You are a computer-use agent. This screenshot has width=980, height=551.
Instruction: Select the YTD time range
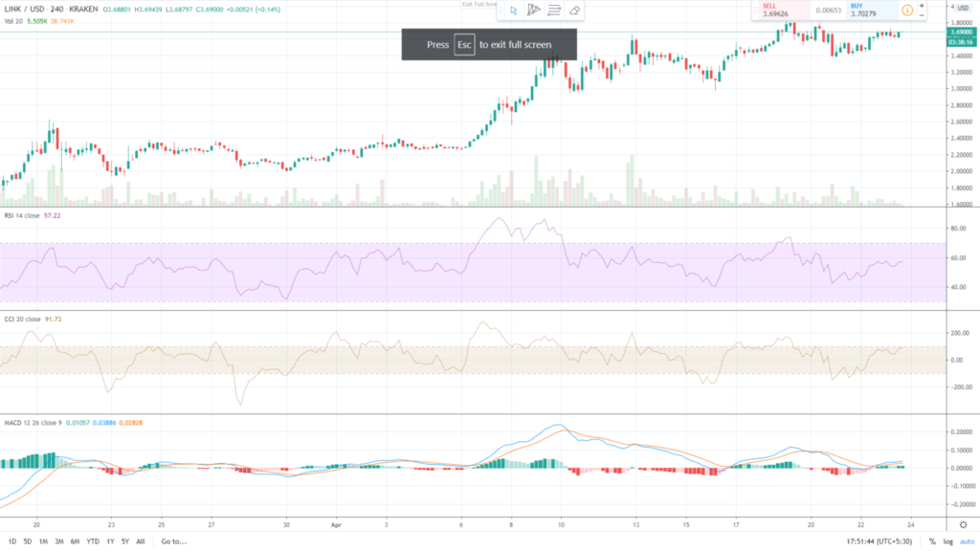pyautogui.click(x=93, y=540)
